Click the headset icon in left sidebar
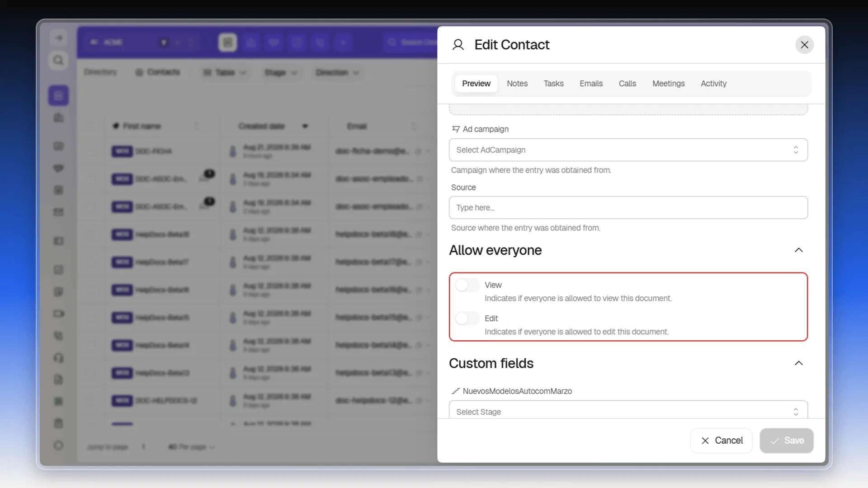 [58, 358]
